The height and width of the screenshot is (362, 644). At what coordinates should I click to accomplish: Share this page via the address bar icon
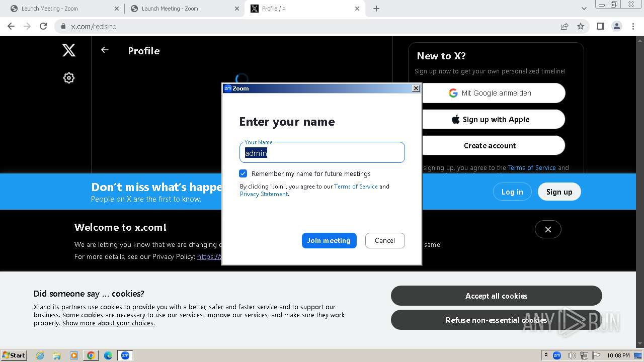tap(565, 26)
